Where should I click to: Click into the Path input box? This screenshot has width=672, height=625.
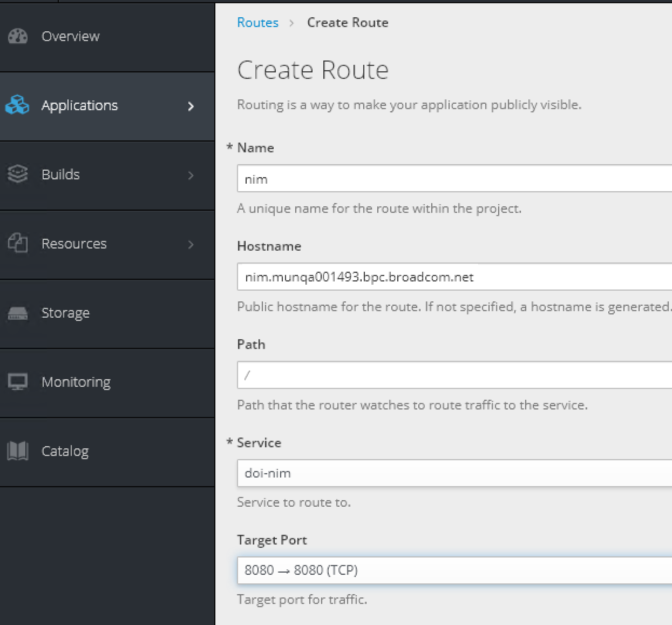click(453, 375)
